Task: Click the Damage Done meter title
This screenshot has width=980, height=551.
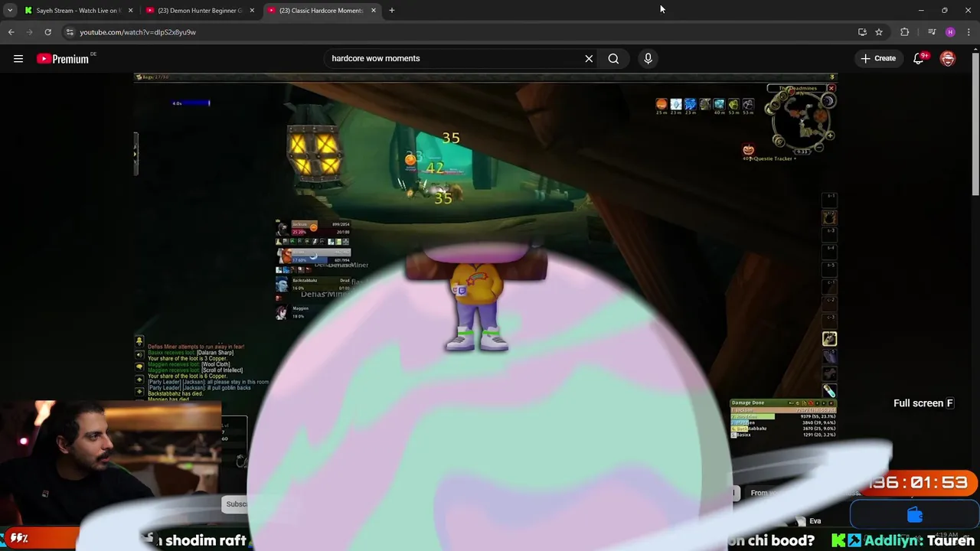Action: pos(748,403)
